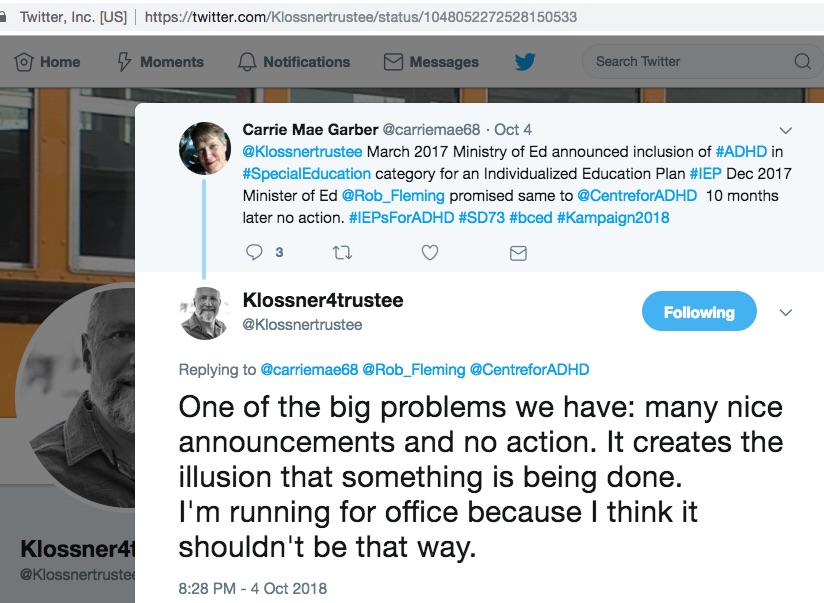Like Carrie Mae Garber's tweet

(x=430, y=253)
